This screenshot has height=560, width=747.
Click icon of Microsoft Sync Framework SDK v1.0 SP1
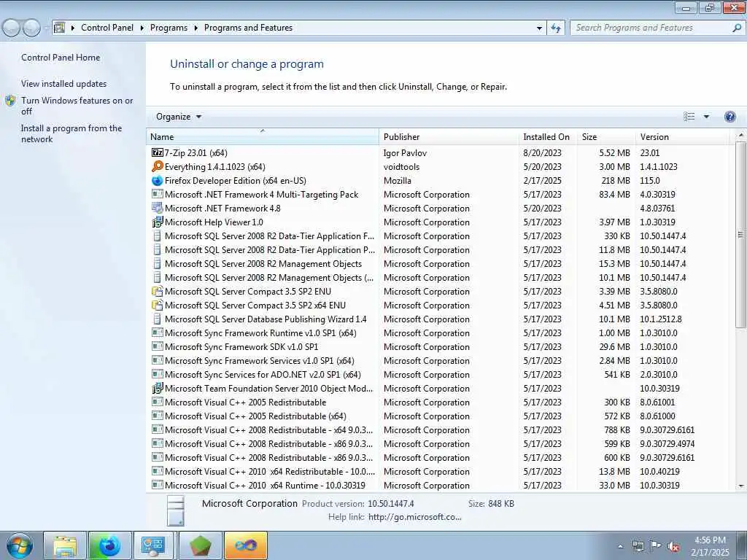pyautogui.click(x=158, y=346)
